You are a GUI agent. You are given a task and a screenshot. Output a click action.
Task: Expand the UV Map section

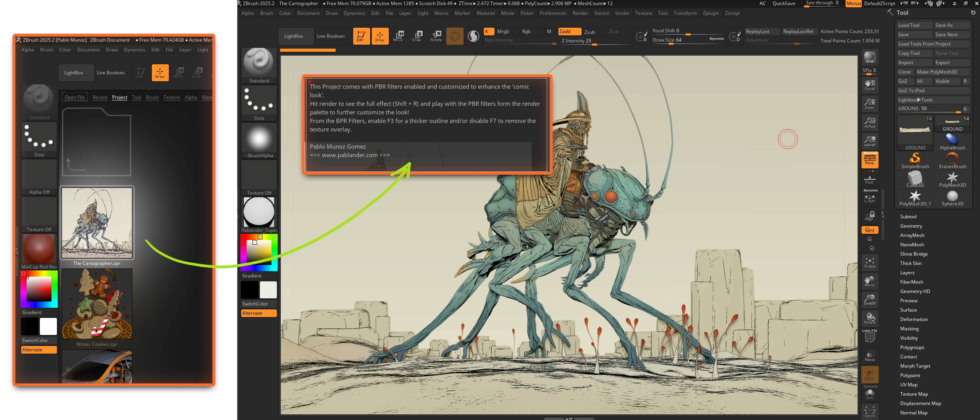pos(908,384)
